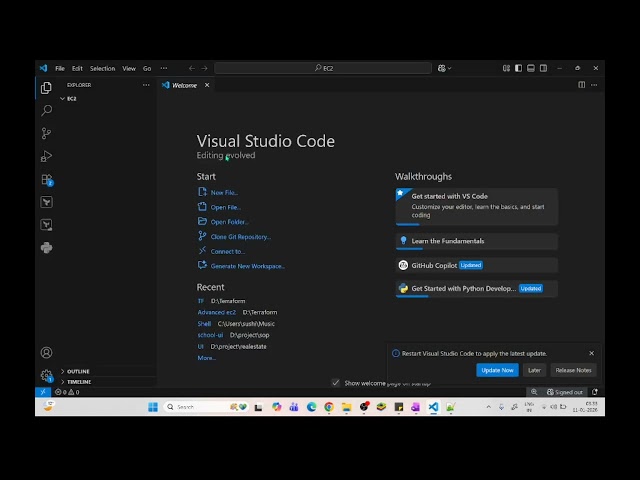Click the Open File link
This screenshot has height=480, width=640.
226,207
